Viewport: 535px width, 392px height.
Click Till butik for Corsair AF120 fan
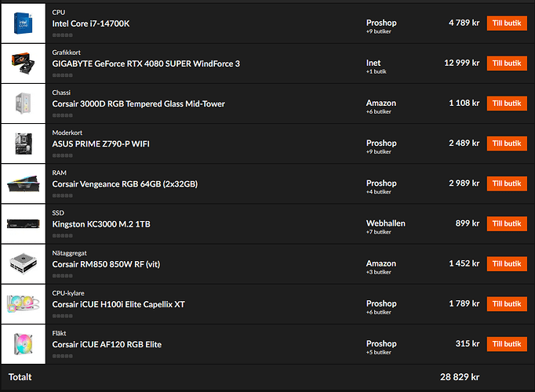click(x=507, y=344)
